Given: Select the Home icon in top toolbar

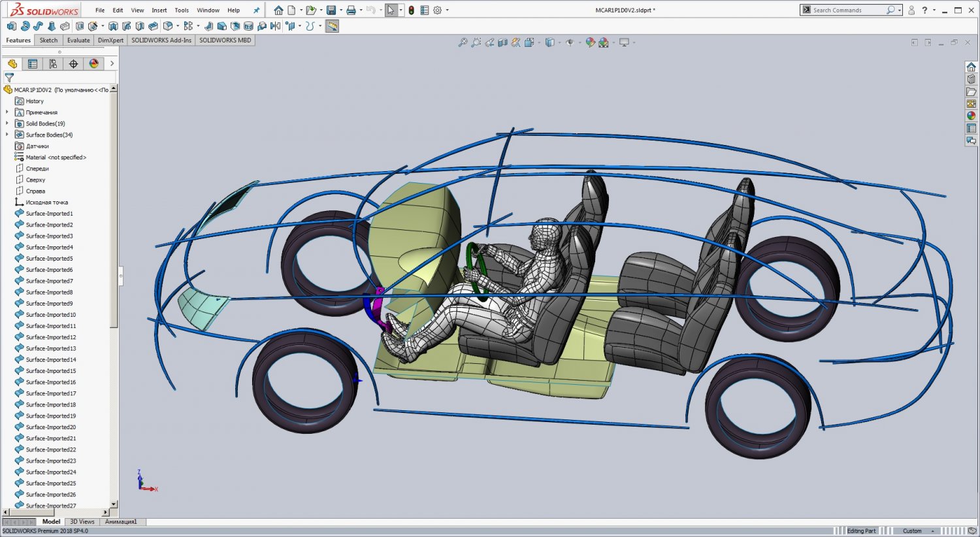Looking at the screenshot, I should coord(278,10).
